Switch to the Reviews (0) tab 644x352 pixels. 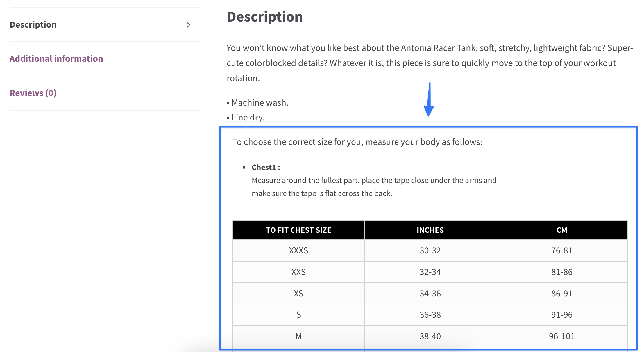coord(33,93)
